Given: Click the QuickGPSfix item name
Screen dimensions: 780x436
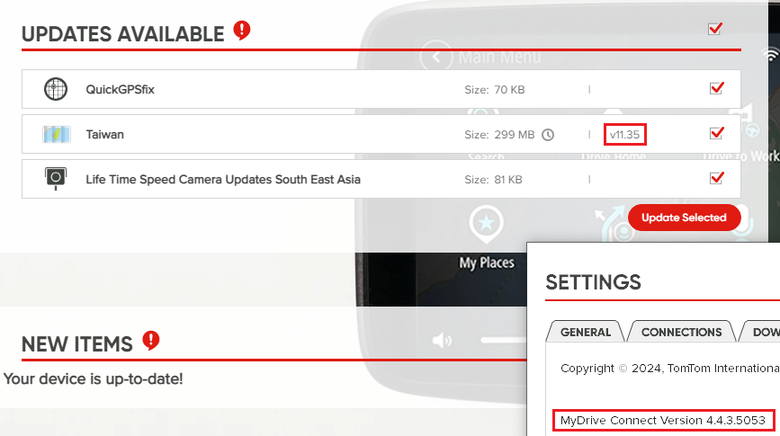Looking at the screenshot, I should coord(120,90).
